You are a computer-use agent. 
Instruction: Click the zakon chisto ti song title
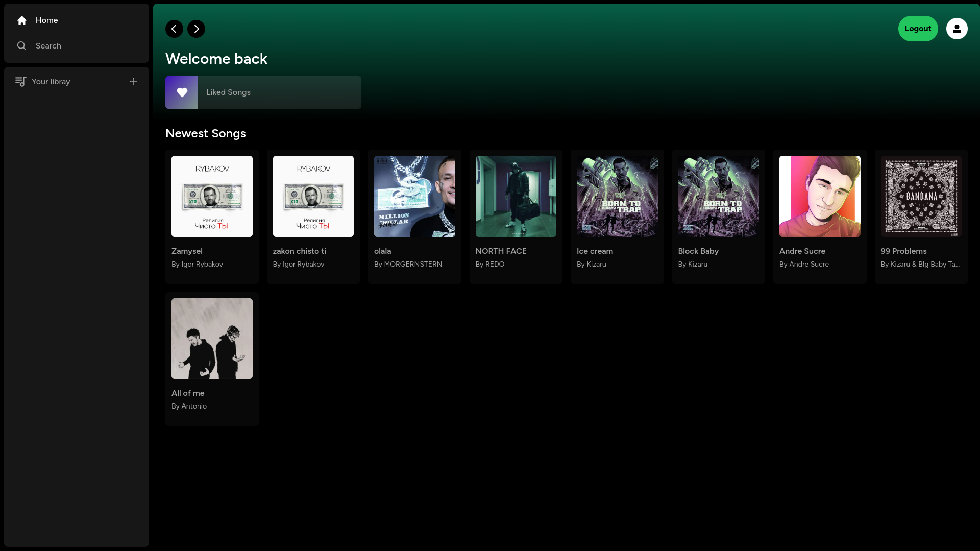pos(300,251)
